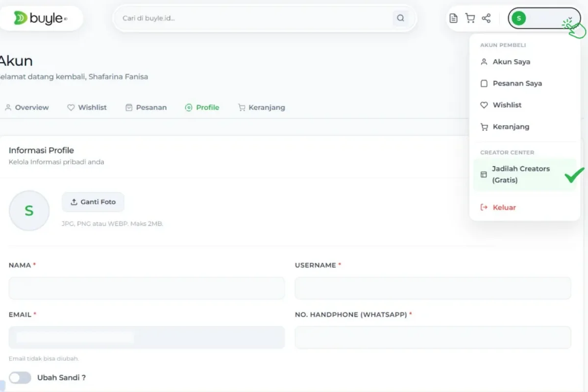Click the Email input field
This screenshot has width=588, height=392.
pos(147,338)
